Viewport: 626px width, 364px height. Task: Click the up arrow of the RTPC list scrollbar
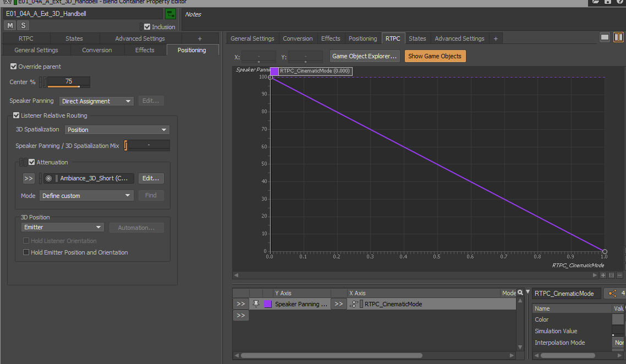pyautogui.click(x=520, y=301)
